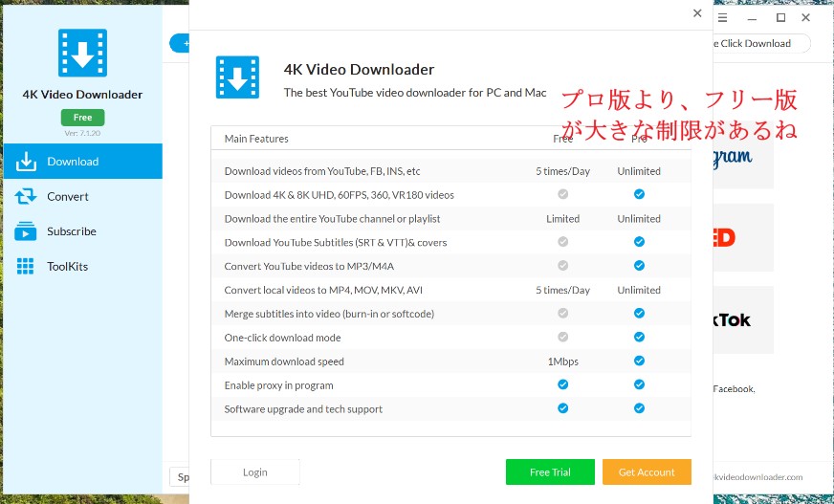
Task: Click 'Unlimited' in Download videos row
Action: click(x=639, y=171)
